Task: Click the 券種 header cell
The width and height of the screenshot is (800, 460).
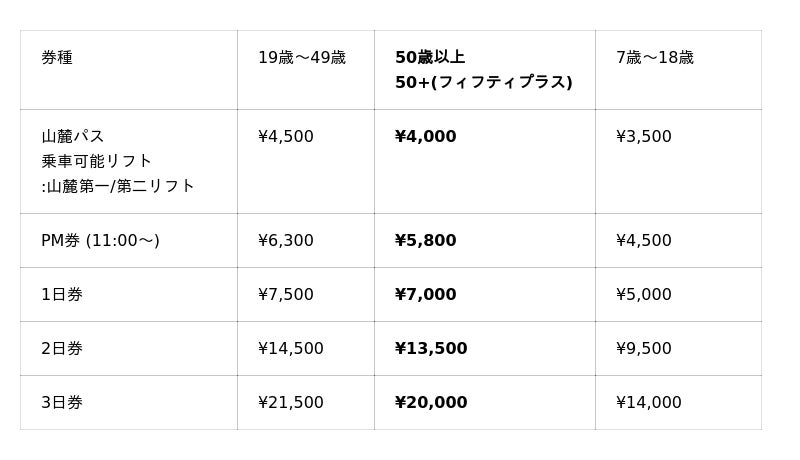Action: point(57,58)
